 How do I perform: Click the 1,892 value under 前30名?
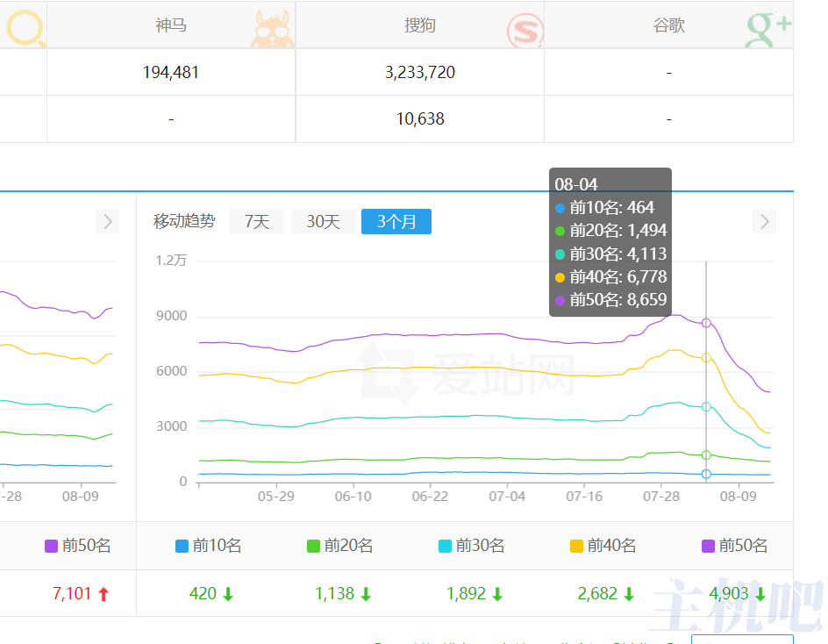click(466, 593)
